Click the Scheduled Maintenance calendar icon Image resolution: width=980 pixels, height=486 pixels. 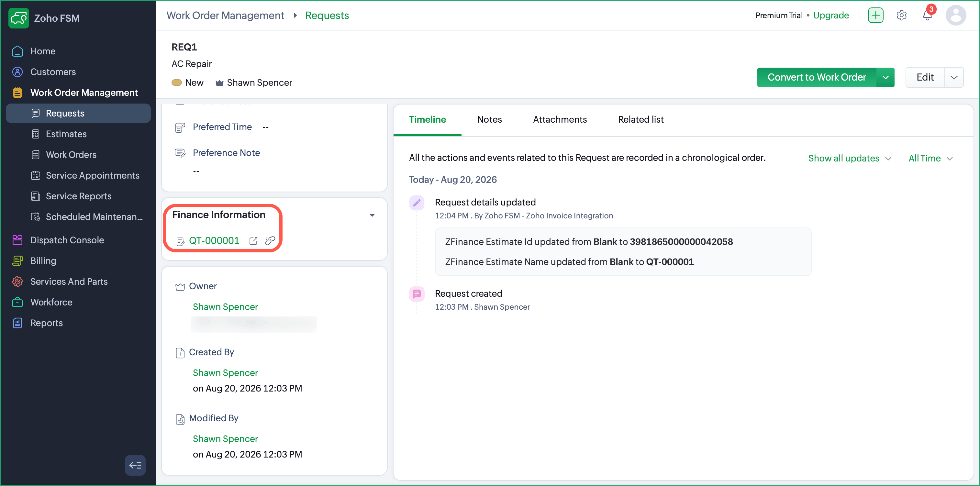tap(35, 217)
